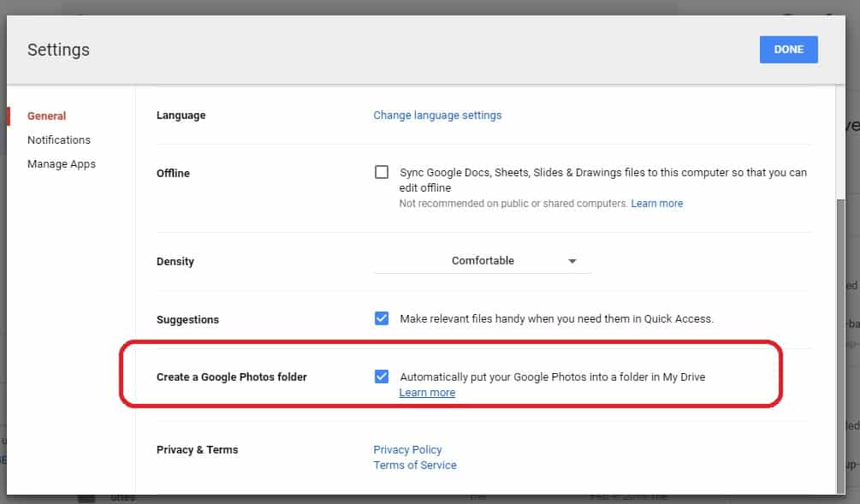Open the General settings tab

click(x=46, y=116)
